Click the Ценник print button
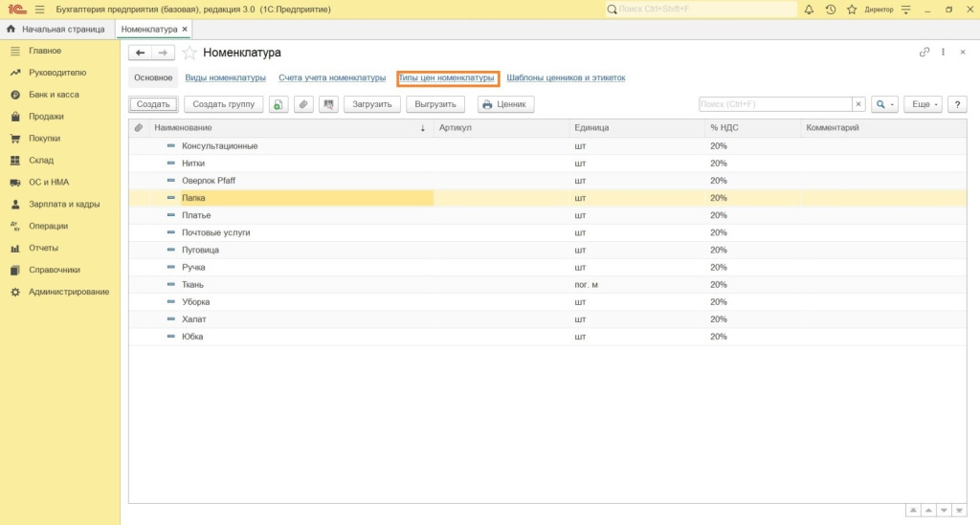 (505, 104)
